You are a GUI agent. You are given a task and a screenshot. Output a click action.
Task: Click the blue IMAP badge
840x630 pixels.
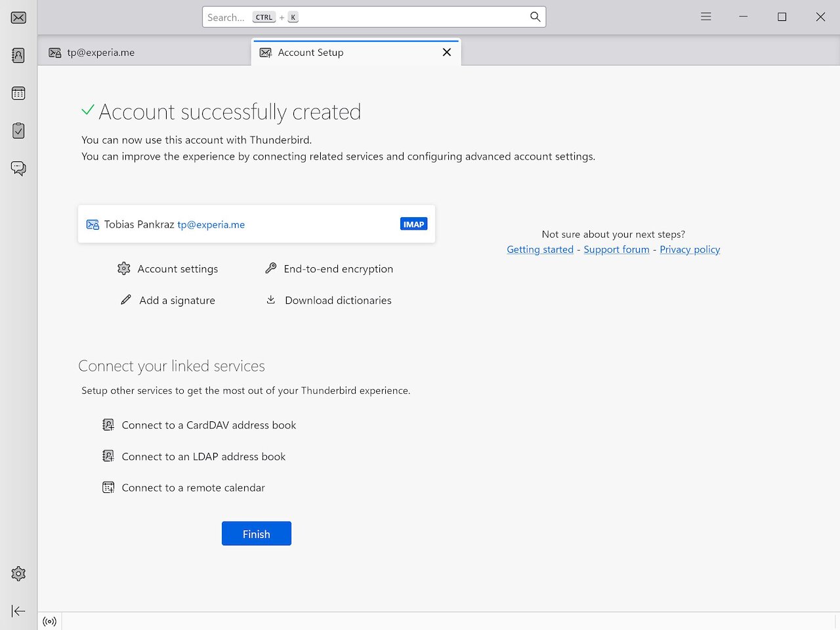[413, 224]
